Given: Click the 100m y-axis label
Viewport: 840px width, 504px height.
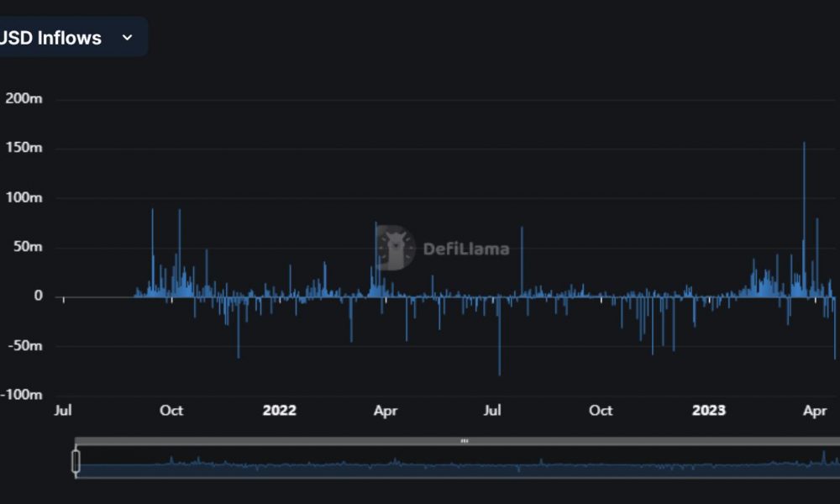Looking at the screenshot, I should [x=24, y=197].
